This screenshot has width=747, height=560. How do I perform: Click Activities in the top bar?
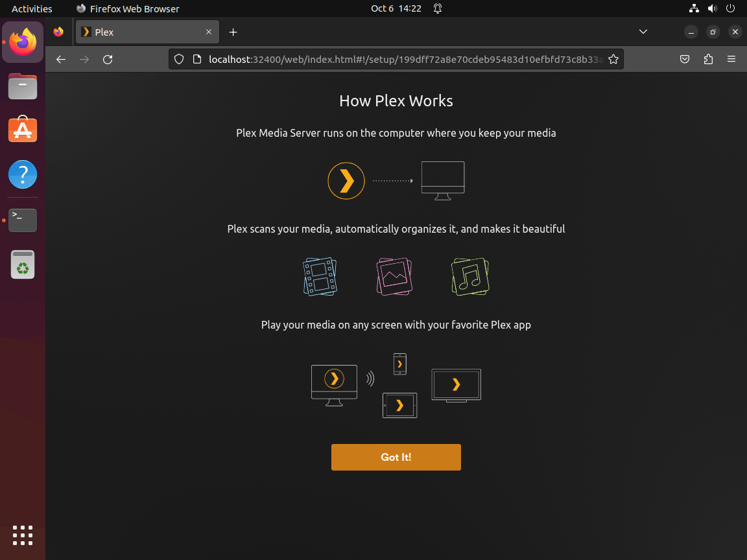(x=32, y=8)
